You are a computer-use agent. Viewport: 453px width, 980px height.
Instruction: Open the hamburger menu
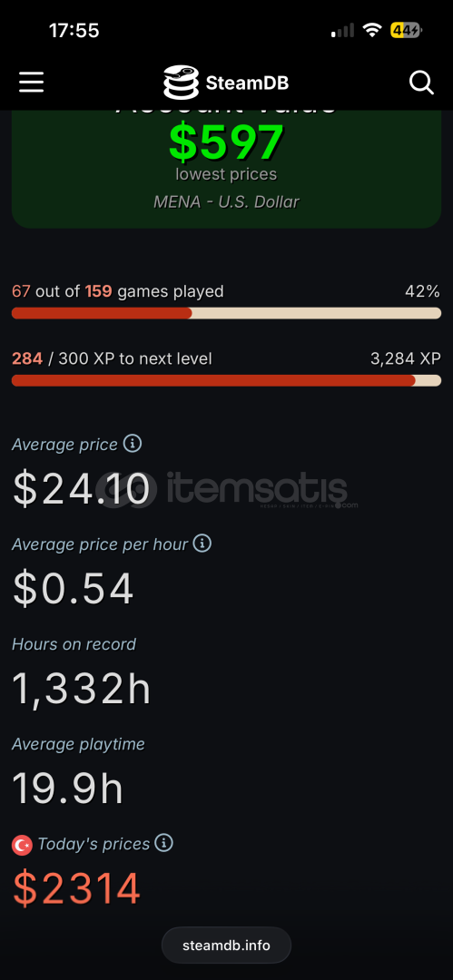31,83
